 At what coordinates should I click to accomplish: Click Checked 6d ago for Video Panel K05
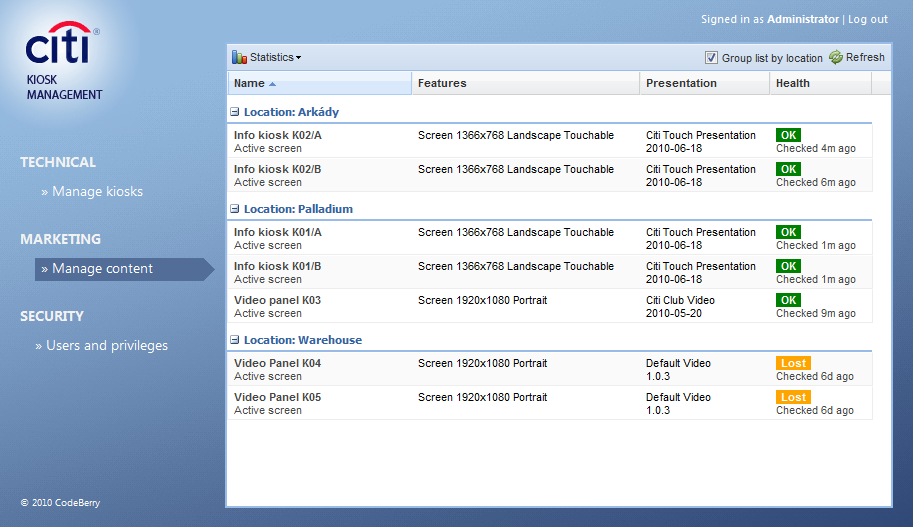815,411
